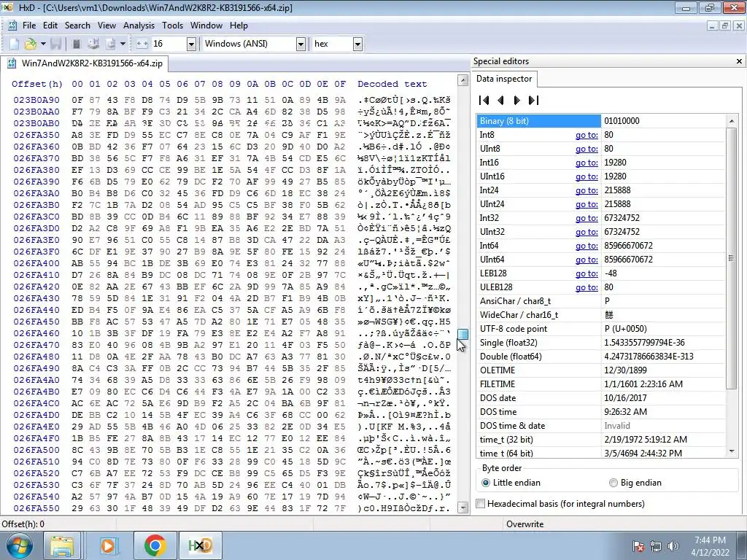Click hex view scrollbar down arrow

[462, 508]
